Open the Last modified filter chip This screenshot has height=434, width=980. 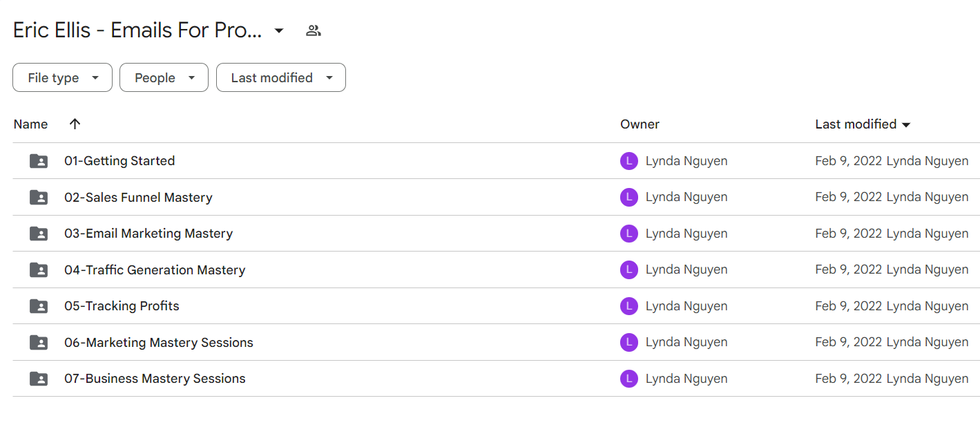[x=281, y=77]
